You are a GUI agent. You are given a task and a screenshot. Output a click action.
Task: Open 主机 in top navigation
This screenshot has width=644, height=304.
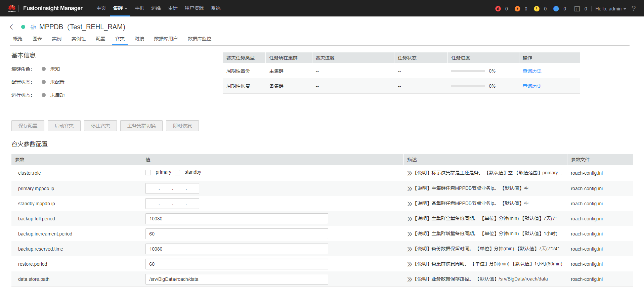pos(139,8)
